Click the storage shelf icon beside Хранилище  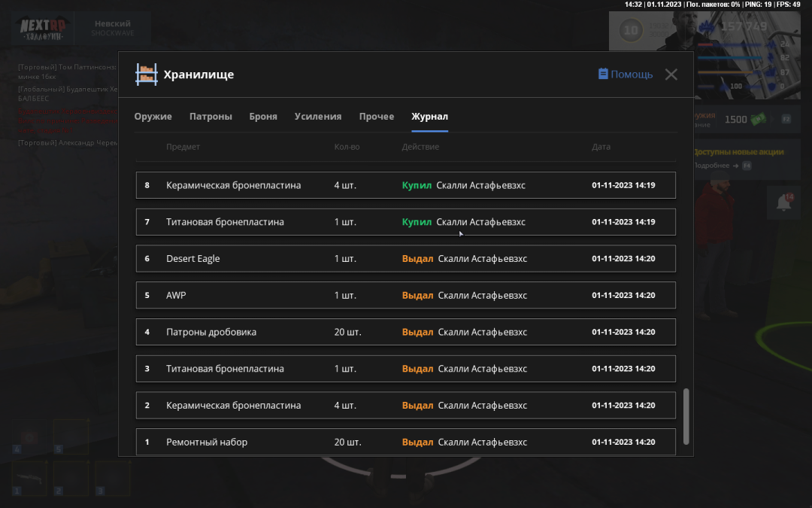coord(147,75)
